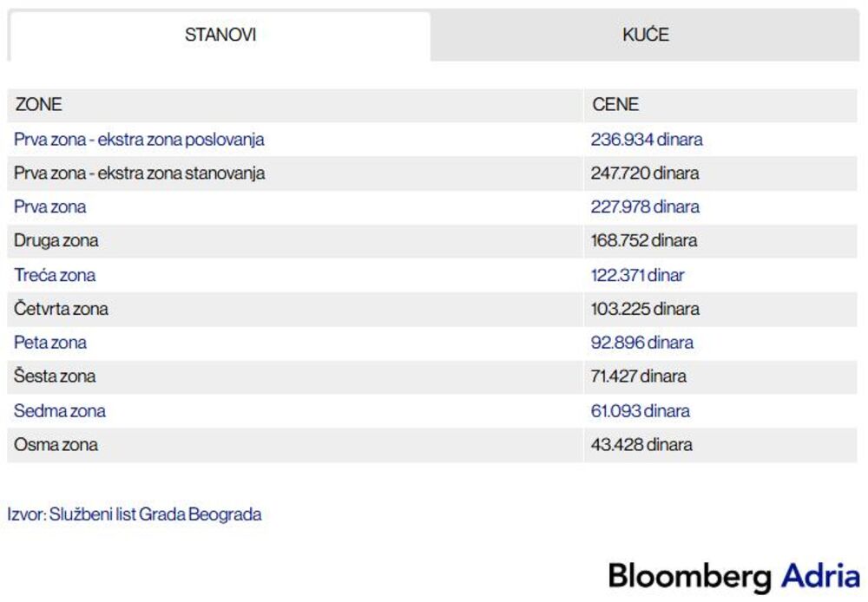
Task: Switch to the STANOVI tab
Action: point(220,36)
